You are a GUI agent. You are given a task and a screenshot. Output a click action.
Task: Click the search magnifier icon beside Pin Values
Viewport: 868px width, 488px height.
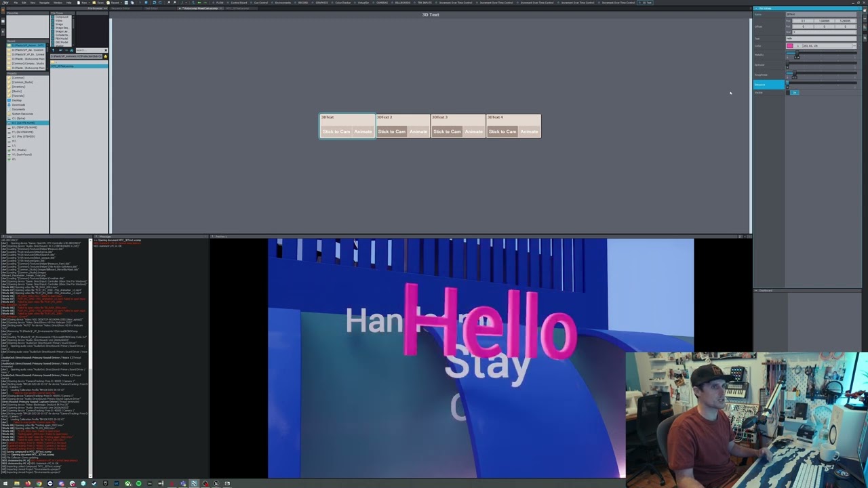pos(865,38)
